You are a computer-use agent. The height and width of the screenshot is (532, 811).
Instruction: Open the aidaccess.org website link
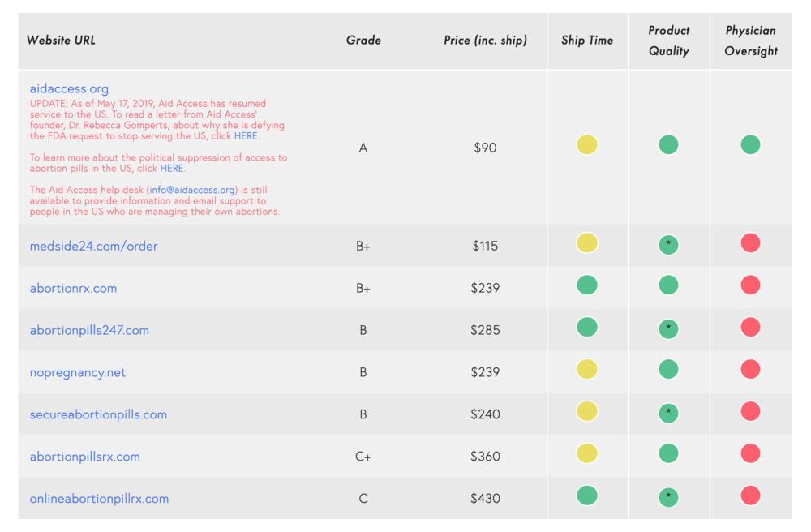click(69, 89)
